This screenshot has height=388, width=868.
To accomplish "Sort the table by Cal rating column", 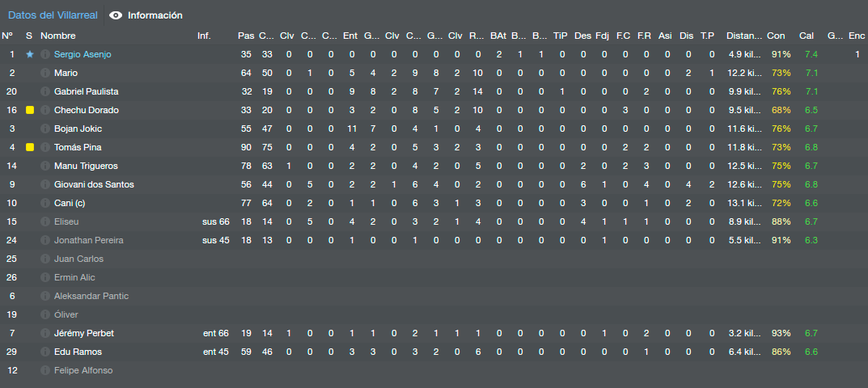I will tap(806, 36).
